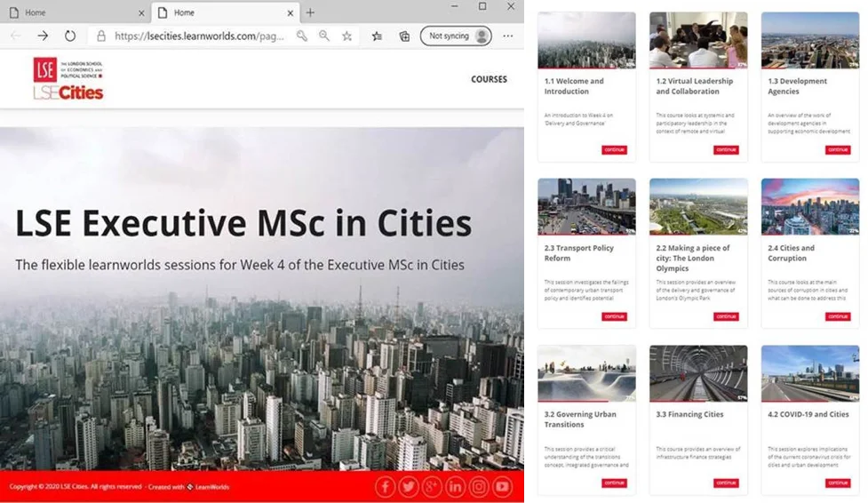The width and height of the screenshot is (868, 503).
Task: Open 1.1 Welcome and Introduction title
Action: coord(574,86)
